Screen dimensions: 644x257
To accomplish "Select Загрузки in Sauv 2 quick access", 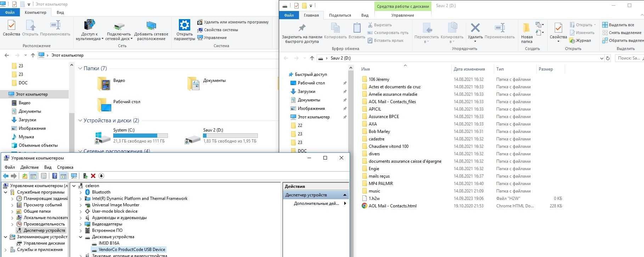I will coord(306,91).
